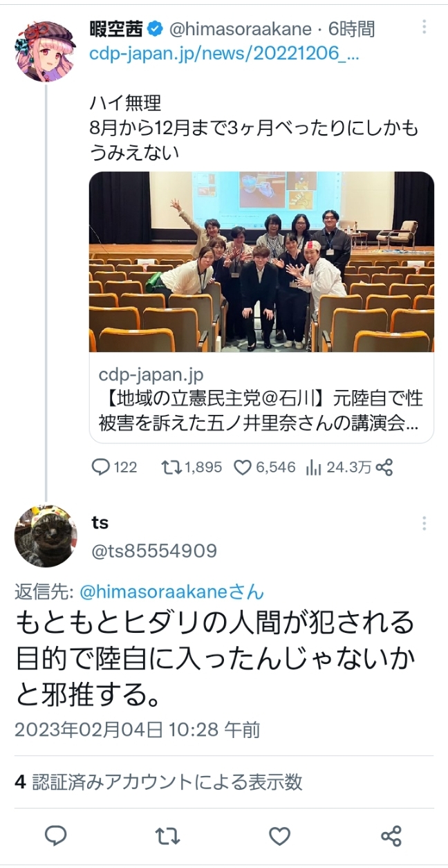
Task: Reply to the ts tweet using bottom comment icon
Action: 55,836
